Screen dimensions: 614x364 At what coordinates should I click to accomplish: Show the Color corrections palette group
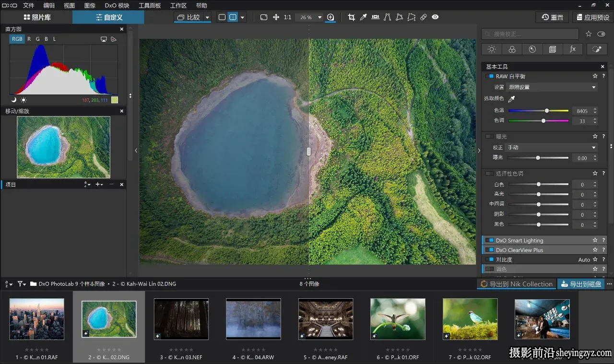tap(512, 49)
